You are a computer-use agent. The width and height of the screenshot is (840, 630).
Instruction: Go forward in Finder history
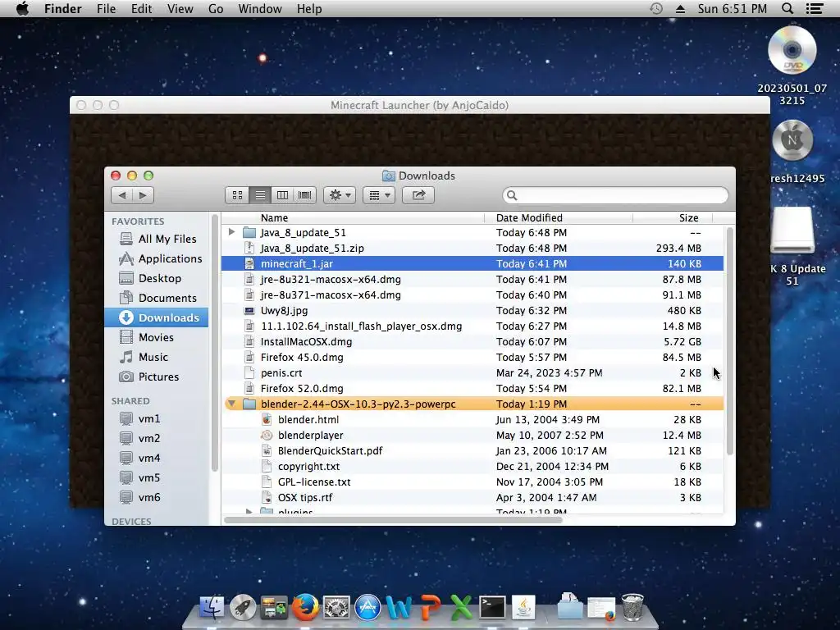tap(143, 195)
